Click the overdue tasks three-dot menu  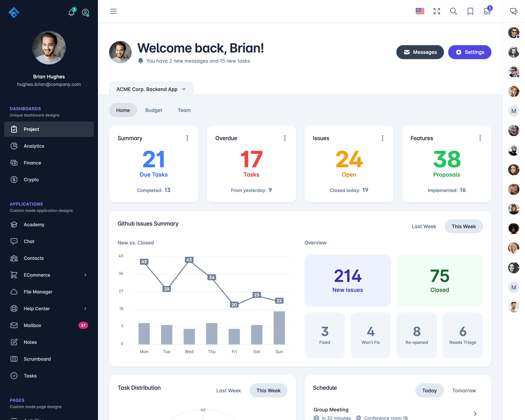[285, 138]
